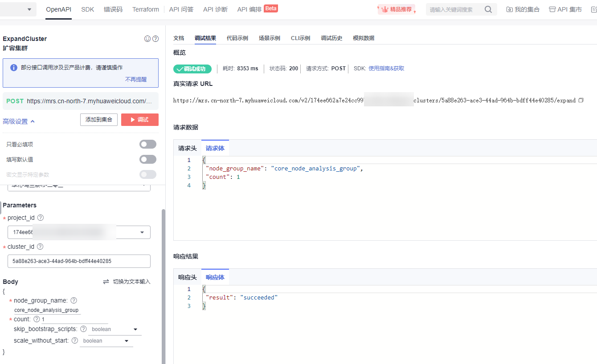Open the CLI示例 tab
This screenshot has height=364, width=597.
pyautogui.click(x=301, y=38)
